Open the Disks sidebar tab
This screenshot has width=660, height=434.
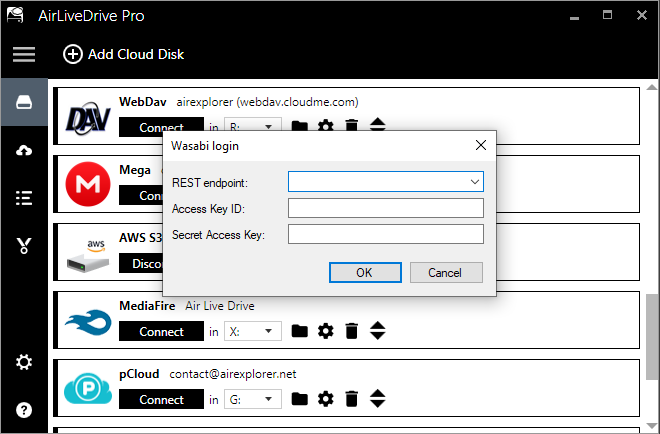[x=24, y=102]
